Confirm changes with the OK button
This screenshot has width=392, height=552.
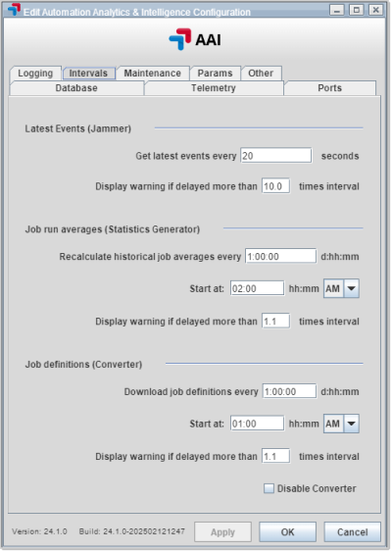click(x=287, y=532)
